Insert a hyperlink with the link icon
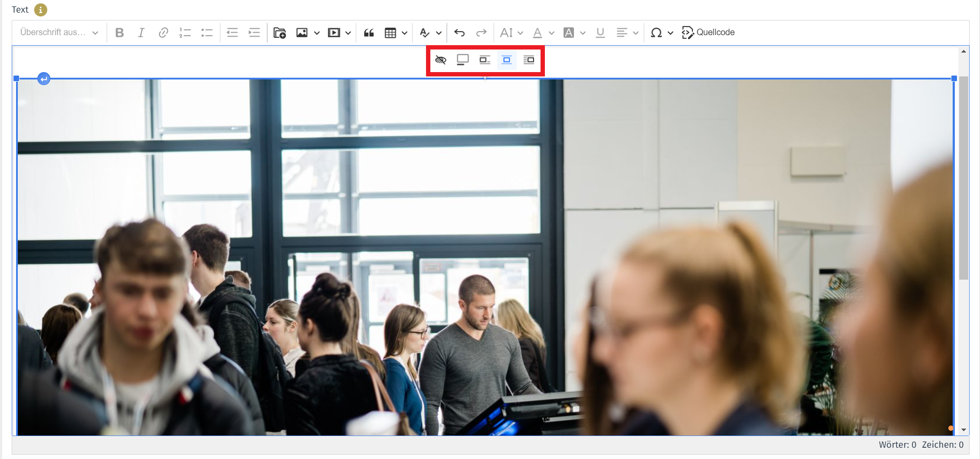This screenshot has width=980, height=459. pos(163,33)
